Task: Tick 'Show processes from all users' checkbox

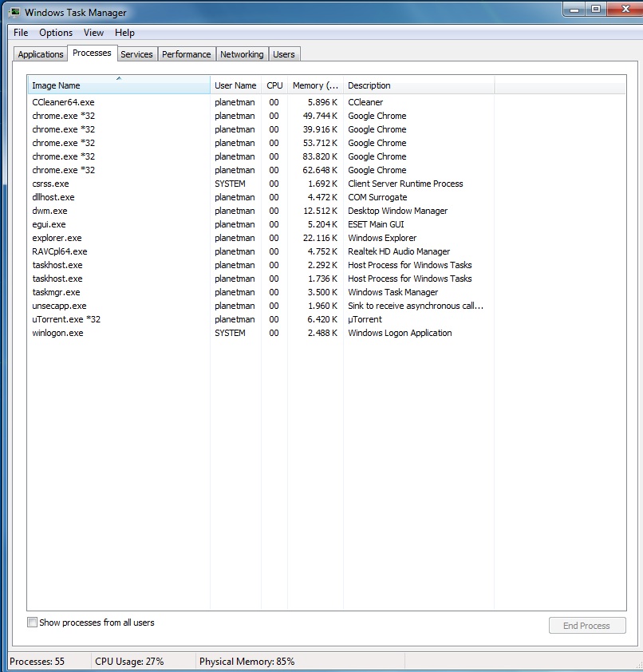Action: [33, 623]
